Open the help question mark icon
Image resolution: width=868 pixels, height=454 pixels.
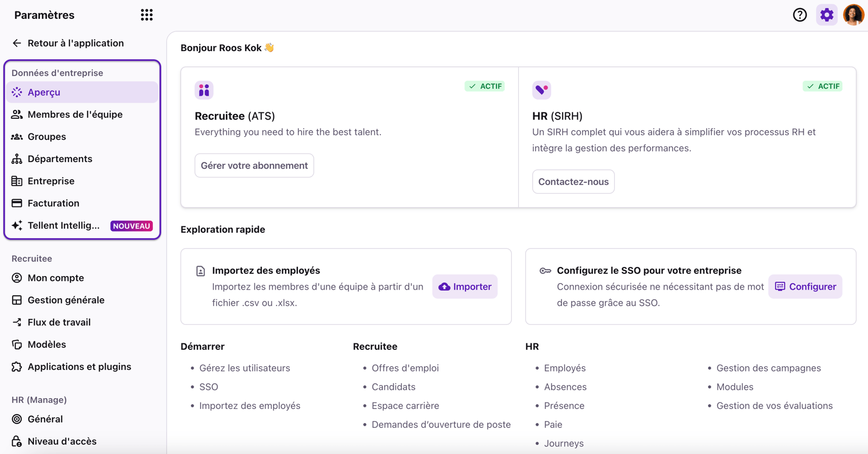[800, 15]
